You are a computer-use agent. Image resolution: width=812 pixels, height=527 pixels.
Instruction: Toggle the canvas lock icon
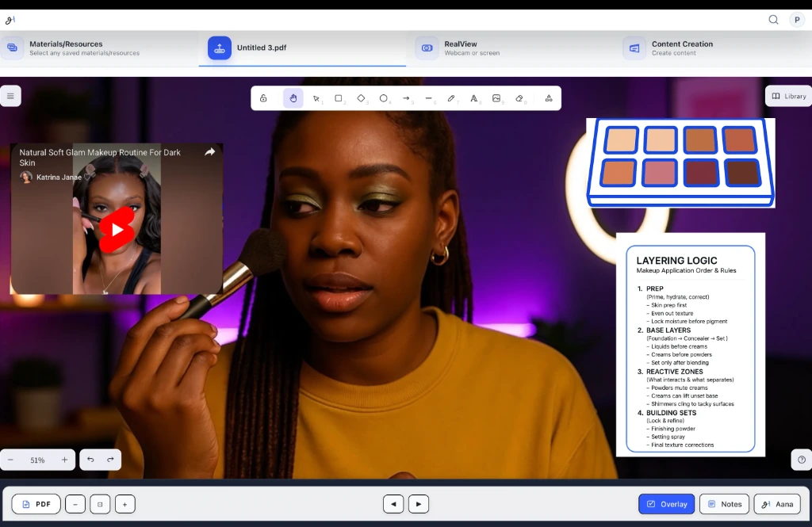[263, 98]
